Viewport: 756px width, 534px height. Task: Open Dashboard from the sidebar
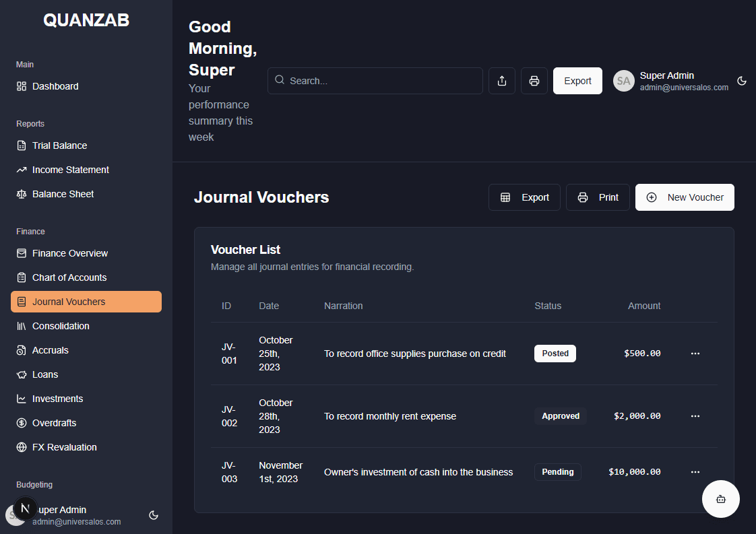(x=86, y=86)
